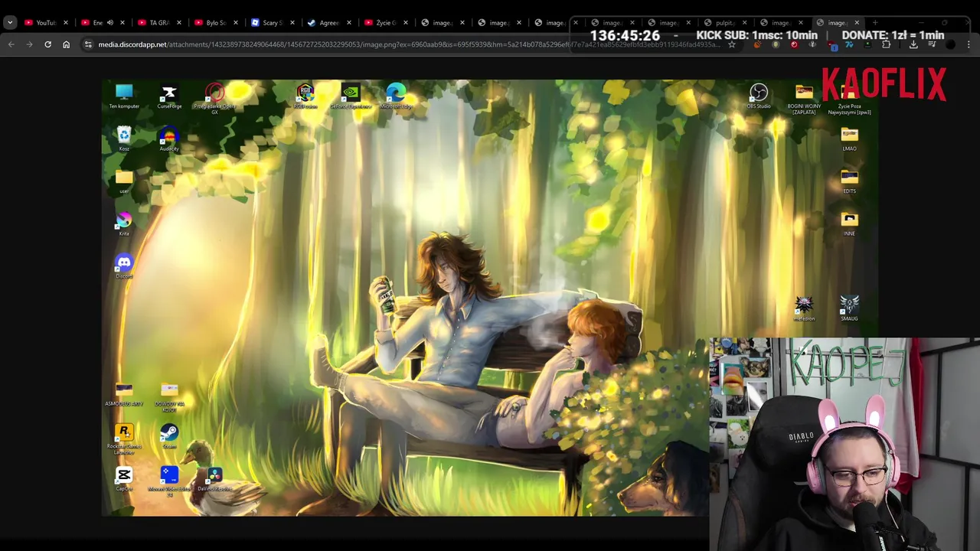Open the browser downloads button
This screenshot has width=980, height=551.
[913, 44]
